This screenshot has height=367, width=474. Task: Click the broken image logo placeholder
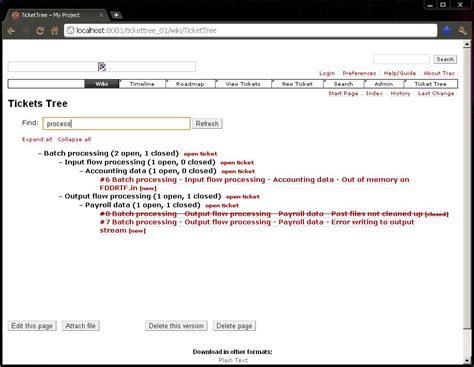(102, 67)
